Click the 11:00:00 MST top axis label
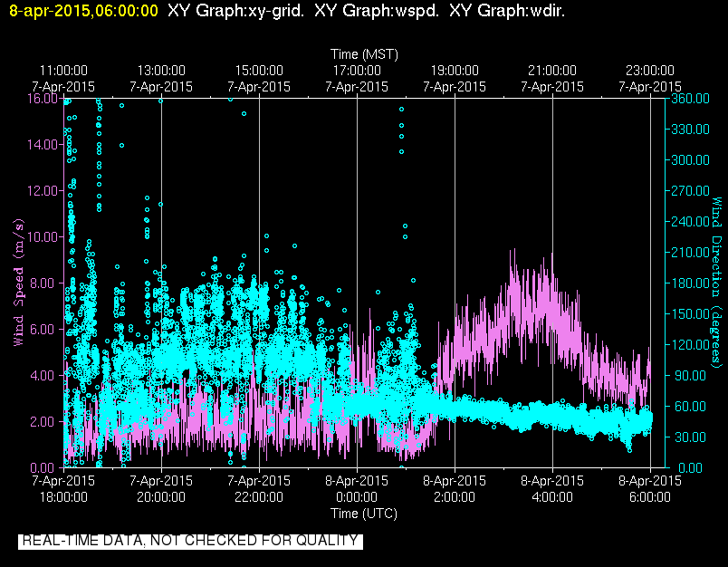 [63, 70]
